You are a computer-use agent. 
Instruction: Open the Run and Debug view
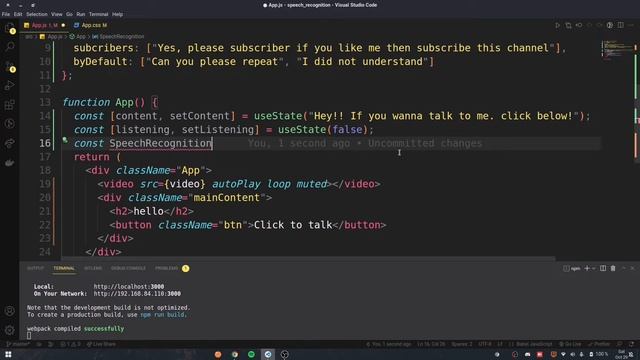click(9, 85)
